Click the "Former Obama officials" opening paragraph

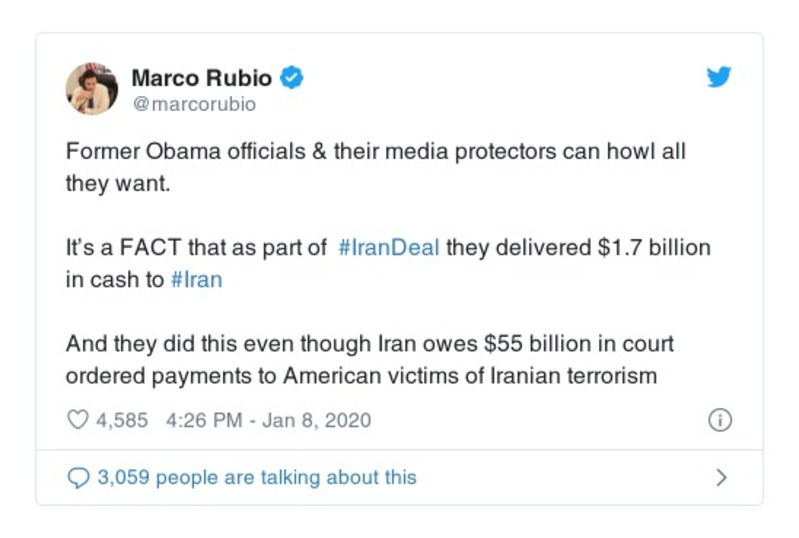tap(375, 153)
